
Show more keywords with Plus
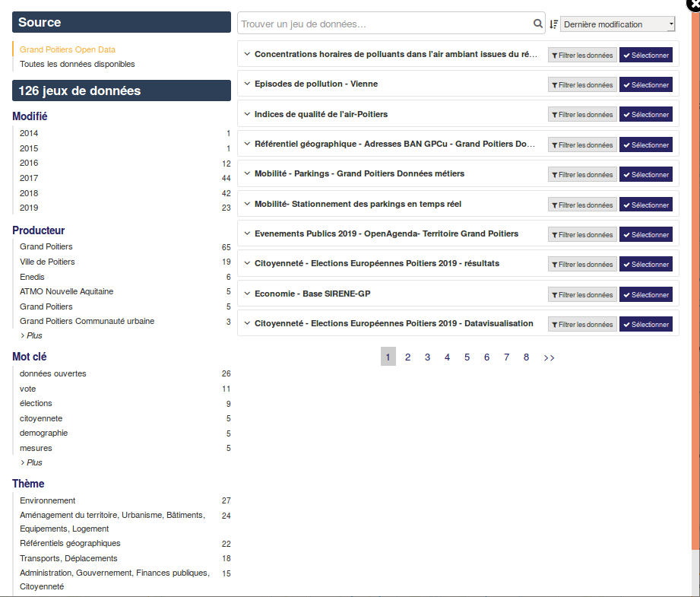point(31,462)
